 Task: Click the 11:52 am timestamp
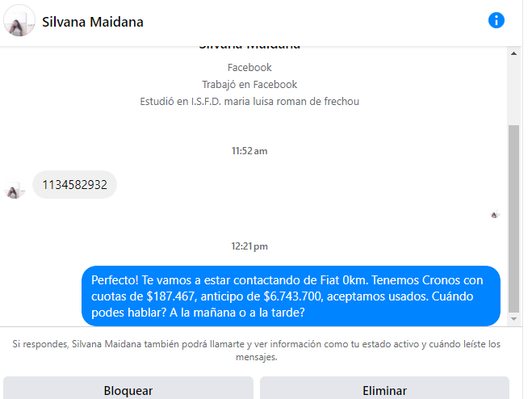point(249,151)
